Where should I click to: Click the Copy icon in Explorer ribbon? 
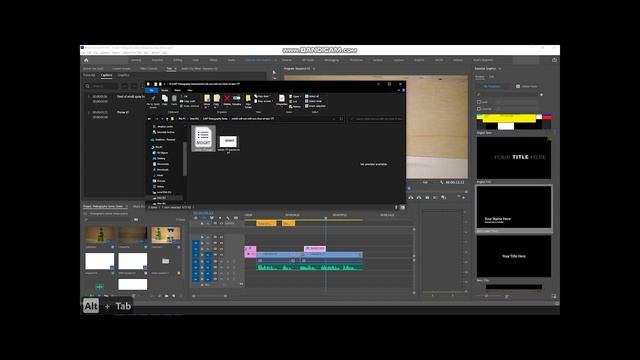(x=165, y=99)
